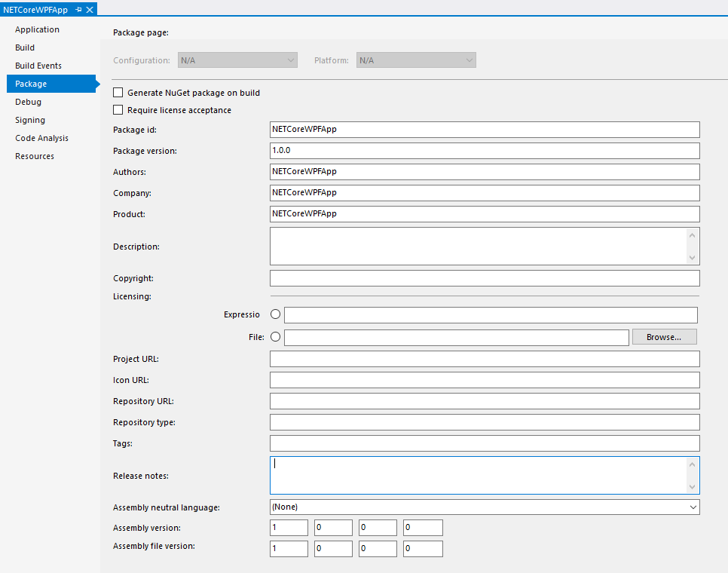Go to the Debug page
Screen dimensions: 728x573
click(x=28, y=102)
